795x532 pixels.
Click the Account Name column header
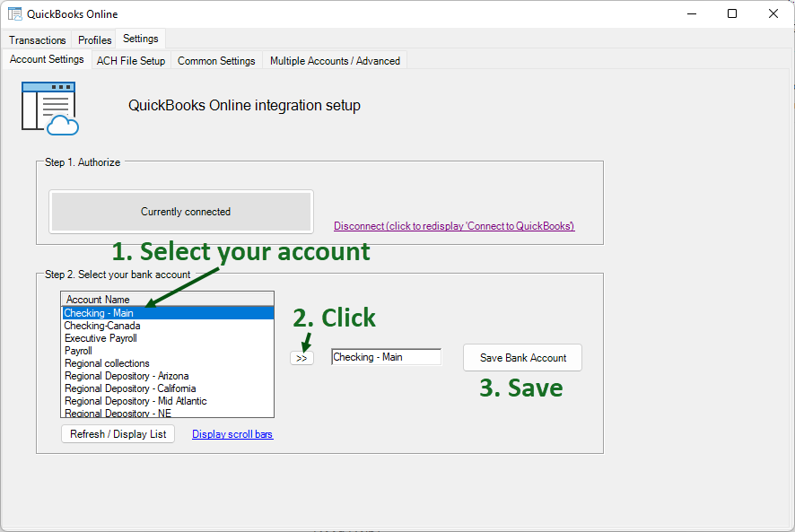tap(167, 300)
